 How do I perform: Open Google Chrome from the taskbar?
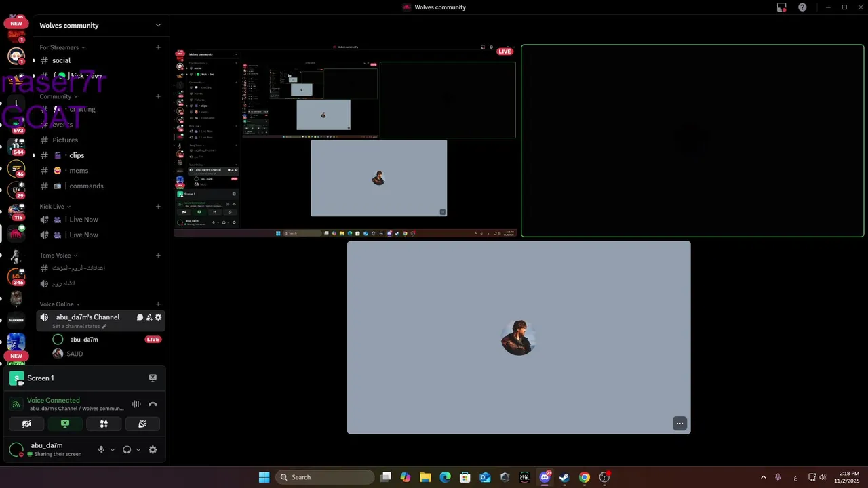(x=584, y=477)
